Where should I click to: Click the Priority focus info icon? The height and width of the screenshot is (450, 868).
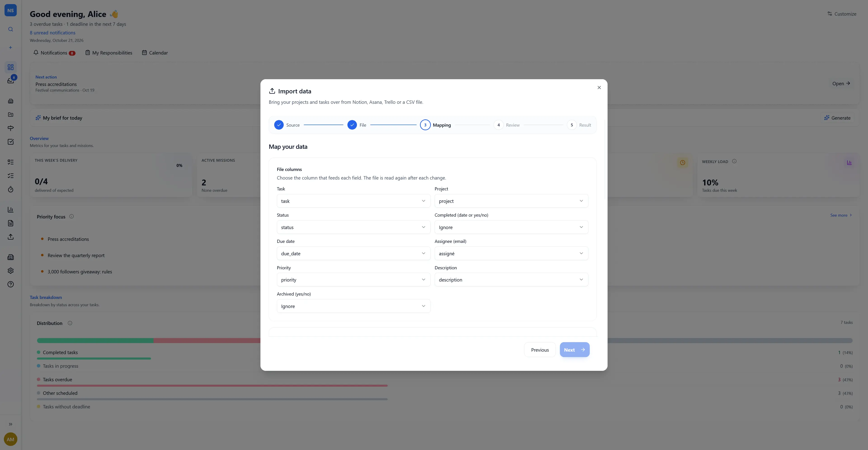coord(71,216)
